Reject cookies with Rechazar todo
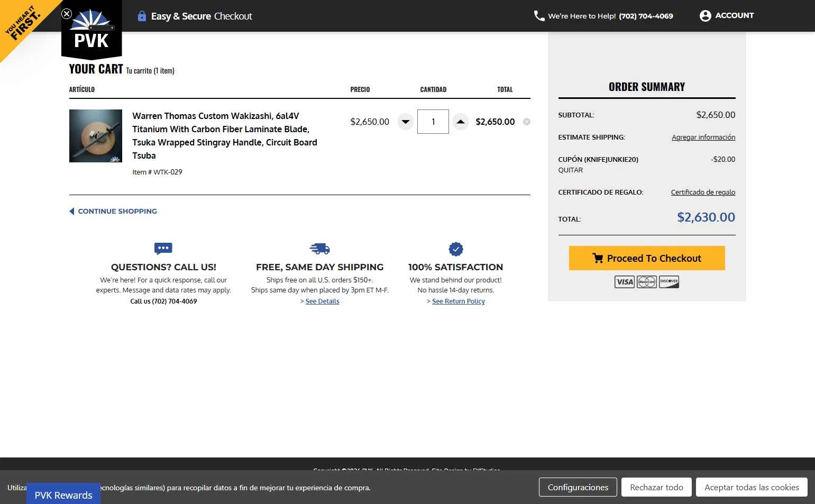The width and height of the screenshot is (815, 504). [x=657, y=487]
